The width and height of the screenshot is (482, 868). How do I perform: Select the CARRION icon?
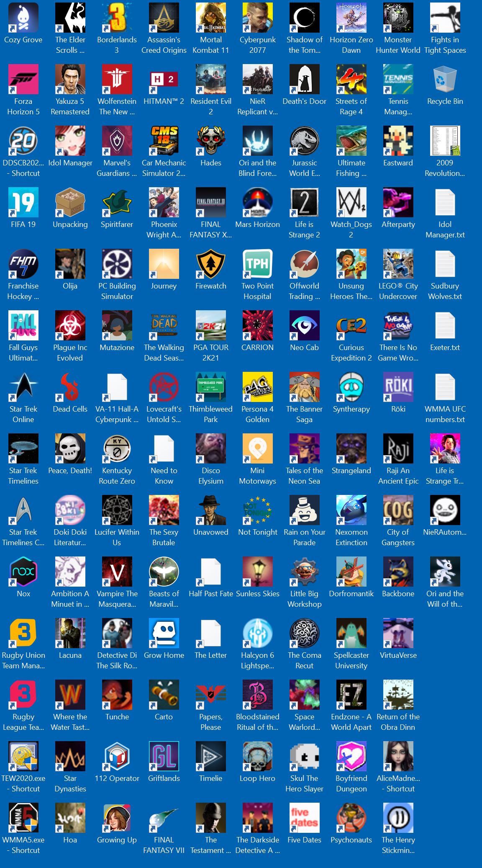[258, 325]
